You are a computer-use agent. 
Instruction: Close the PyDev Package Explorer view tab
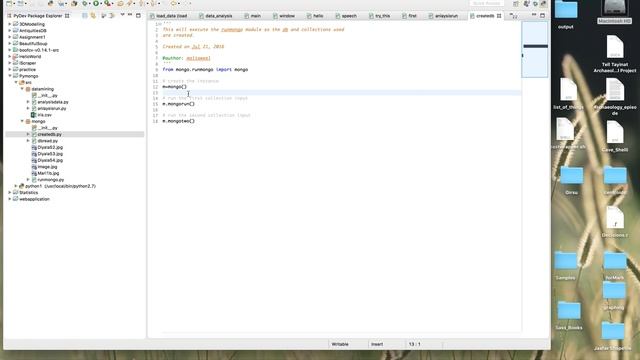pos(67,16)
